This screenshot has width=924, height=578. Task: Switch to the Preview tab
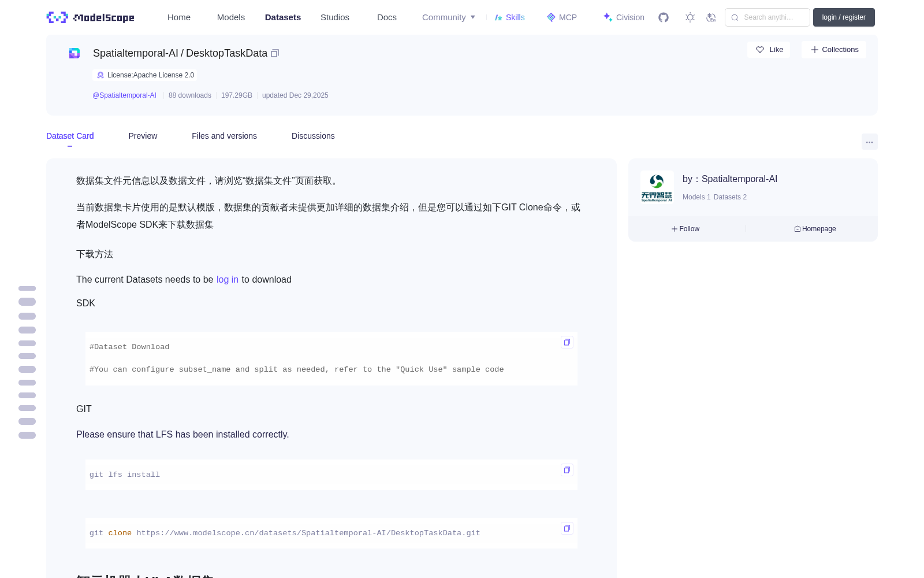coord(143,136)
